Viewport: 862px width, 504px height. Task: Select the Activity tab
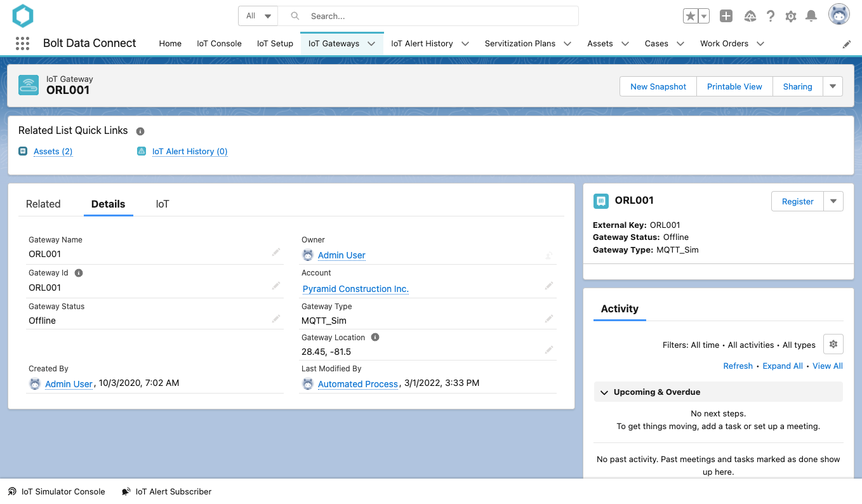click(x=620, y=308)
